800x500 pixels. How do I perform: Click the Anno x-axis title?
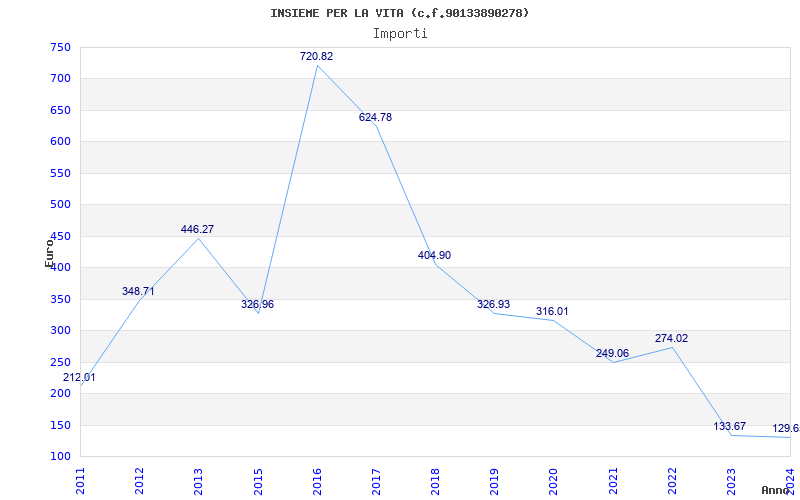[775, 490]
